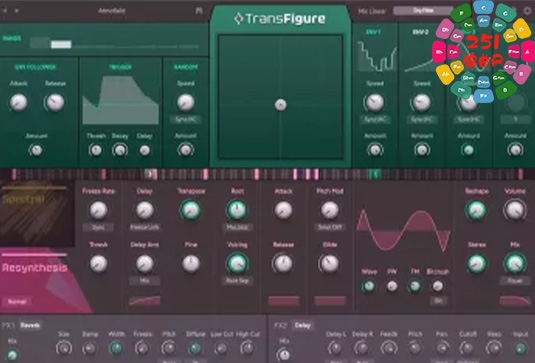Viewport: 535px width, 363px height.
Task: Adjust Freeze Rate knob
Action: click(x=98, y=210)
